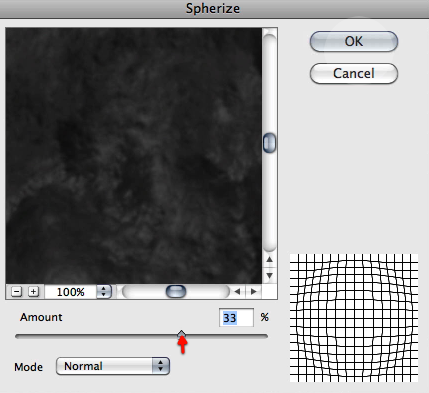Zoom out preview with minus button
Screen dimensions: 429x393
coord(16,292)
